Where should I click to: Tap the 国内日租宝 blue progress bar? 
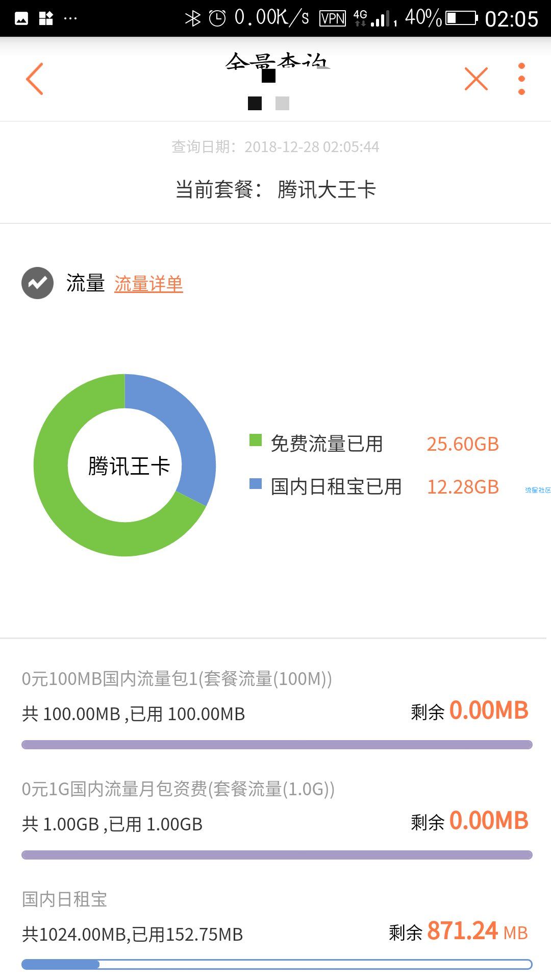coord(277,964)
